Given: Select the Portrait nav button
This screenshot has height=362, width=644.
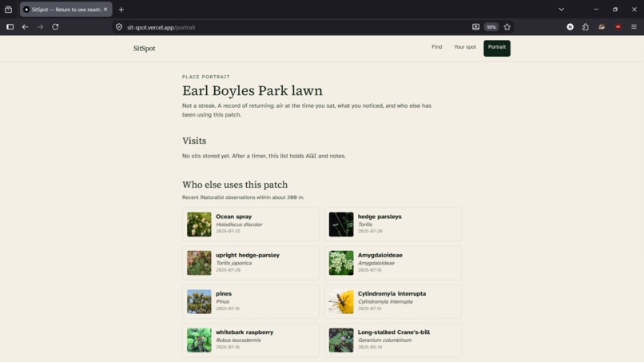Looking at the screenshot, I should coord(497,48).
